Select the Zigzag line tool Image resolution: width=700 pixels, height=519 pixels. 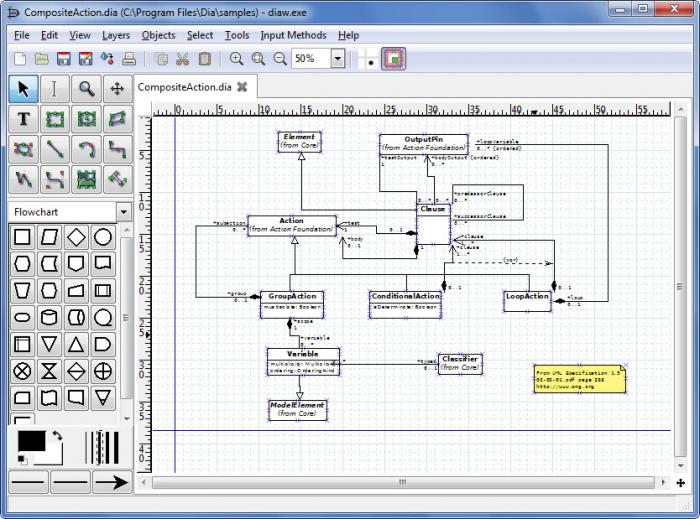tap(117, 149)
